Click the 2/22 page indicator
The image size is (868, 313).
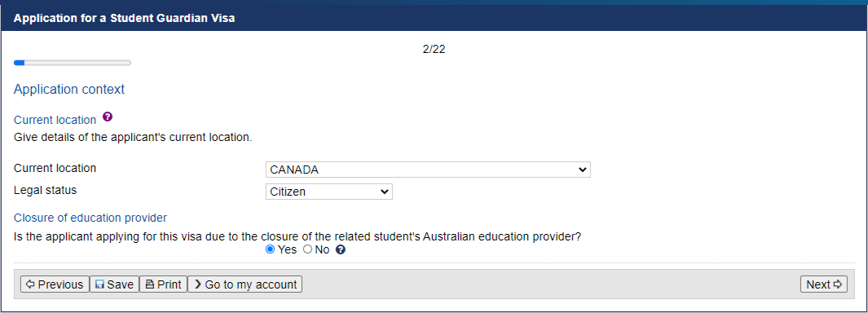pyautogui.click(x=434, y=49)
